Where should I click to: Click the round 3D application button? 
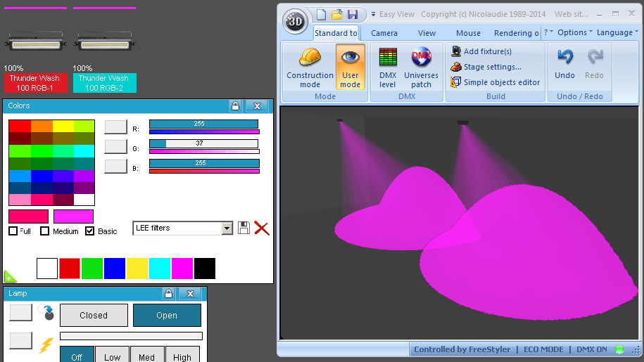coord(295,21)
